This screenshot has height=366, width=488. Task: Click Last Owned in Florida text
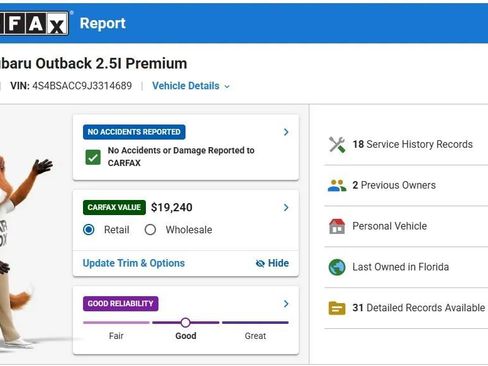401,267
